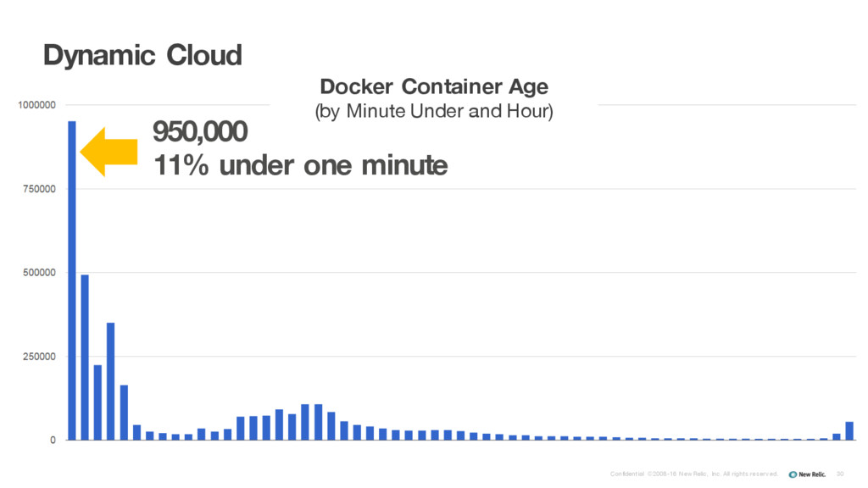868x488 pixels.
Task: Click the second bar near 500000
Action: click(x=85, y=358)
